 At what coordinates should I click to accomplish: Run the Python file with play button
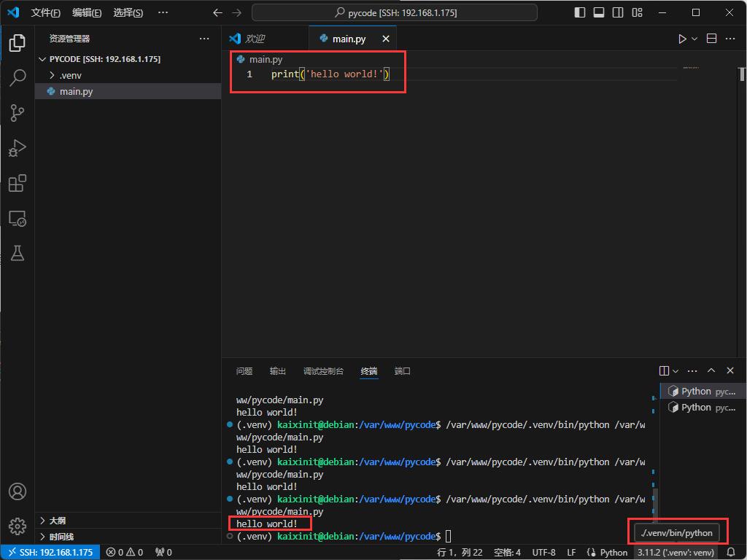[682, 39]
